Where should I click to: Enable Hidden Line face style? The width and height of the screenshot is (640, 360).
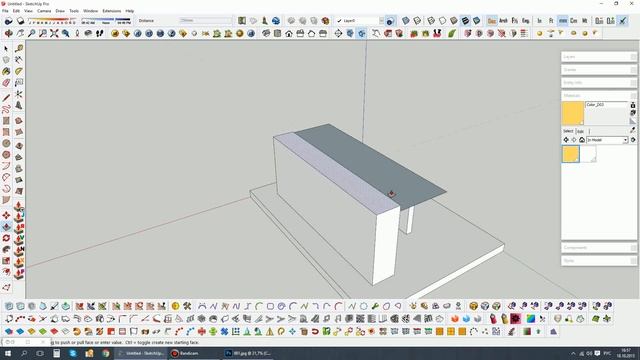click(442, 20)
